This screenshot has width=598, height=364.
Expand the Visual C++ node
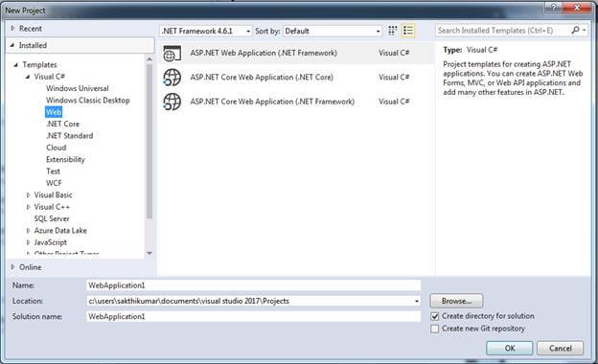(x=28, y=207)
